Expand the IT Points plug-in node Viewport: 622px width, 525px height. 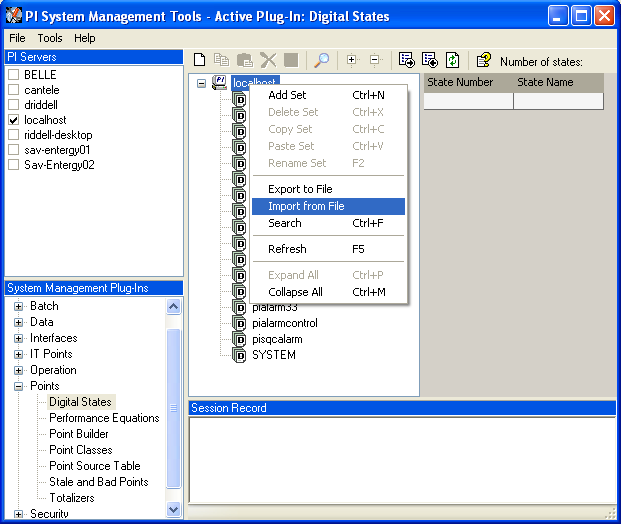(x=18, y=354)
